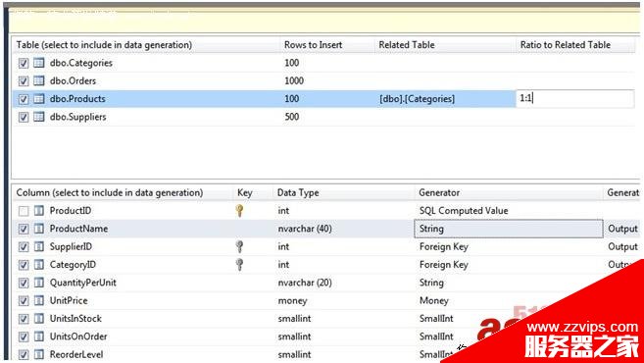Edit the 100 rows value for dbo.Products
The image size is (644, 363).
click(291, 99)
